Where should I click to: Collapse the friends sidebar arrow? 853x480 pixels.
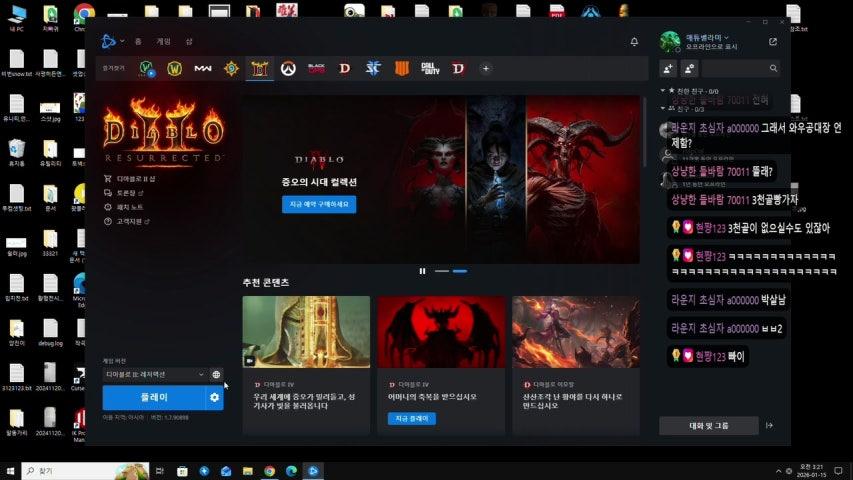click(770, 426)
